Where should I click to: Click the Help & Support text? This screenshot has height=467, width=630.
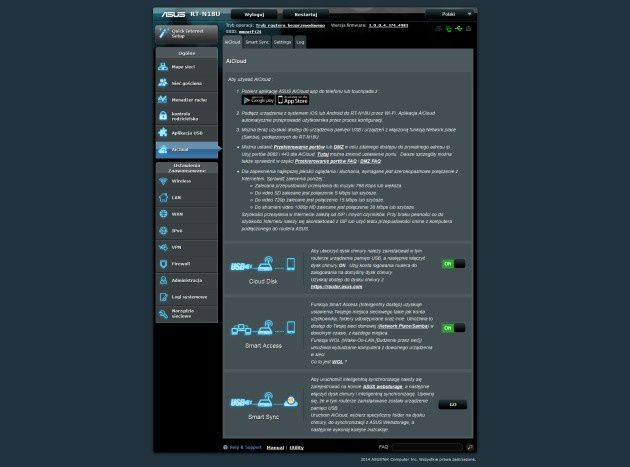tap(245, 447)
